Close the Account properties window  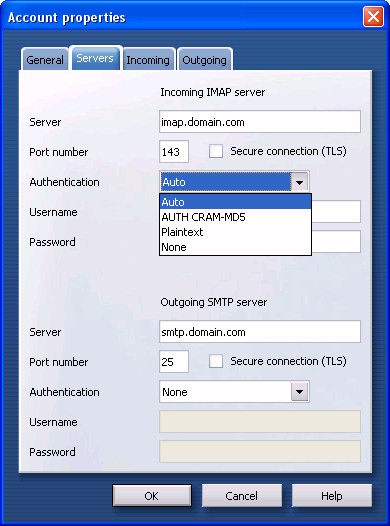click(373, 16)
